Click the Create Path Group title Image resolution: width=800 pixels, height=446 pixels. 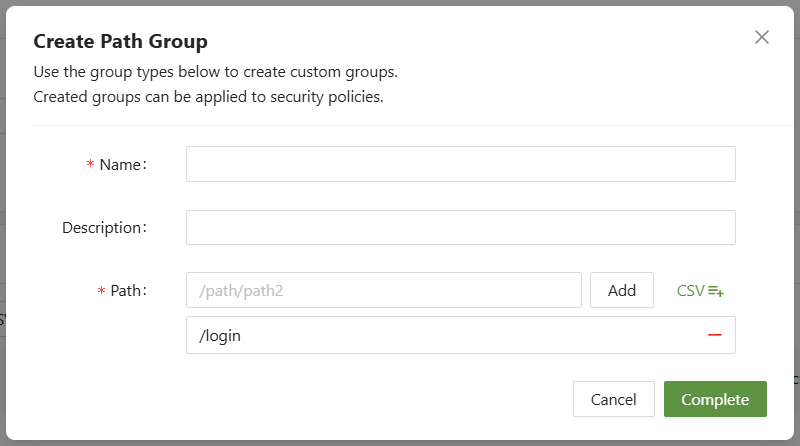(120, 42)
